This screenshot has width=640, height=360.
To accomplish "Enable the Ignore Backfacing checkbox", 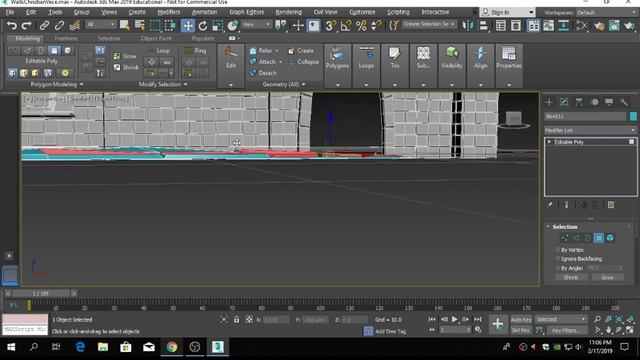I will click(x=558, y=259).
